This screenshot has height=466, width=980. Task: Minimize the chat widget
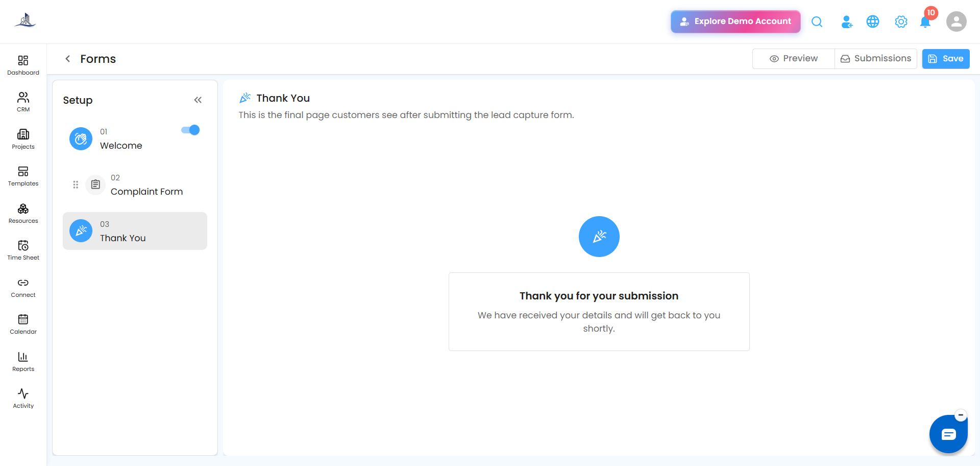point(961,415)
